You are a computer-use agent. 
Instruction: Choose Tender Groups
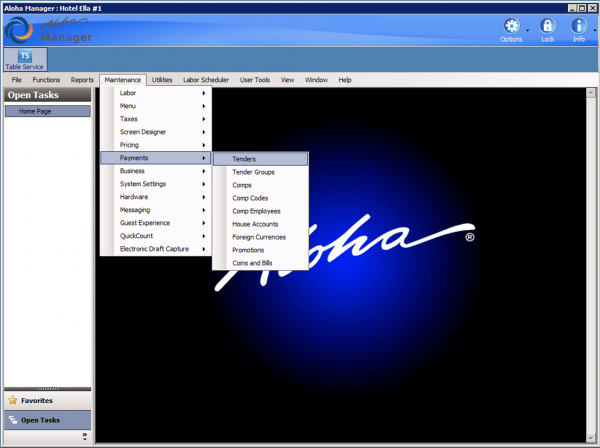tap(260, 172)
